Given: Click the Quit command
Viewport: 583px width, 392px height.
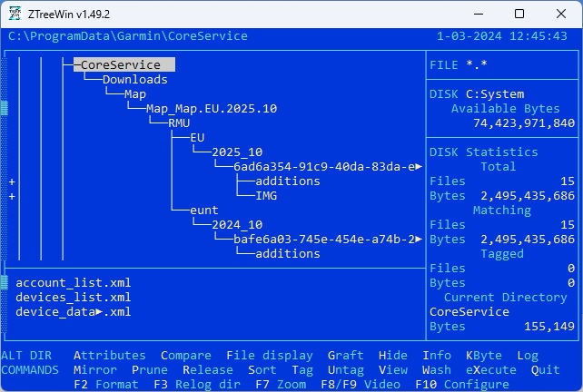Looking at the screenshot, I should (x=546, y=370).
